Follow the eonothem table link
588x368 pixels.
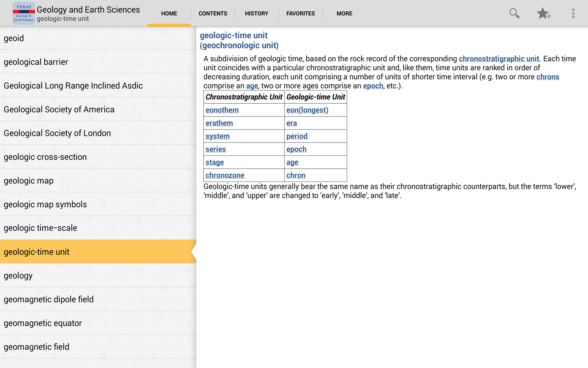(222, 110)
